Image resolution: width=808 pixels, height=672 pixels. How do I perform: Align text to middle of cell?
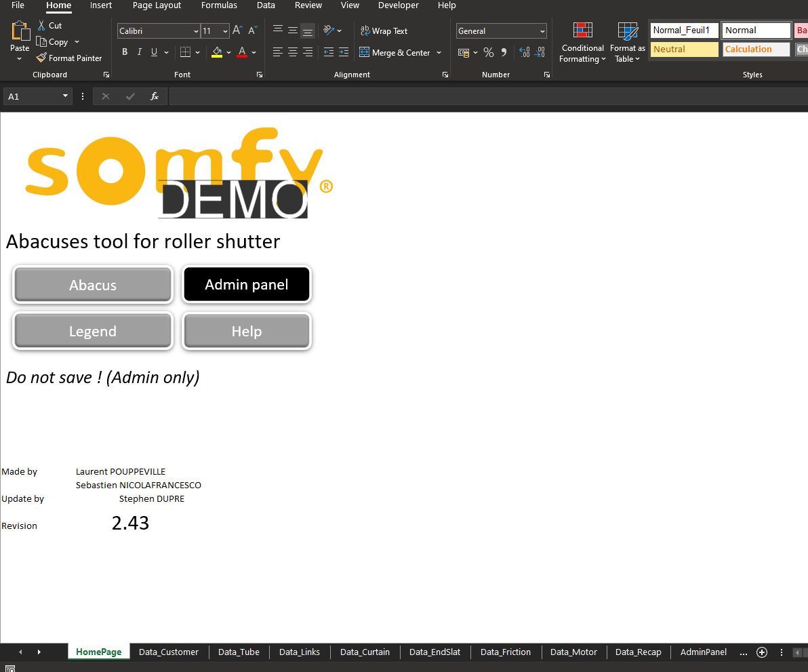click(293, 31)
